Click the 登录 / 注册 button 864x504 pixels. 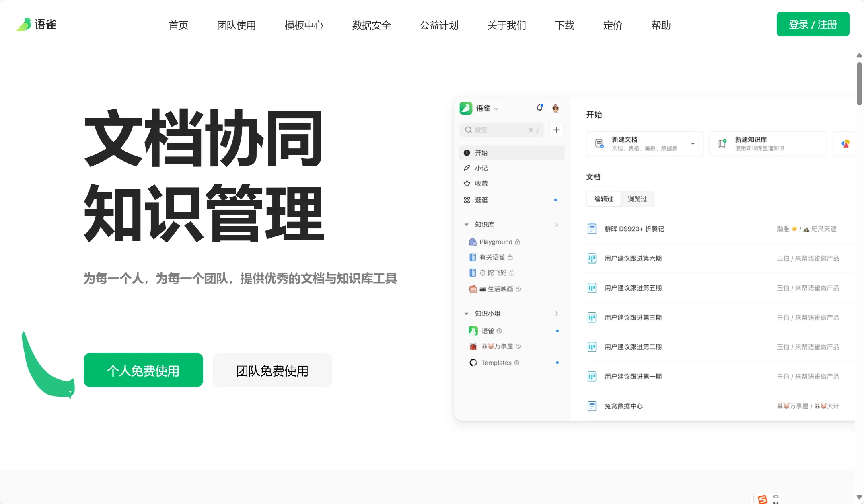point(813,24)
